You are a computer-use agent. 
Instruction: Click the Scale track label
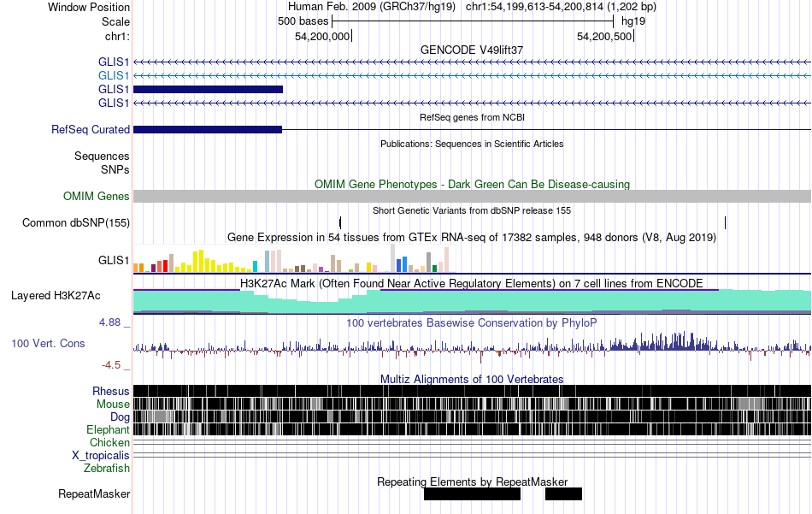[115, 21]
